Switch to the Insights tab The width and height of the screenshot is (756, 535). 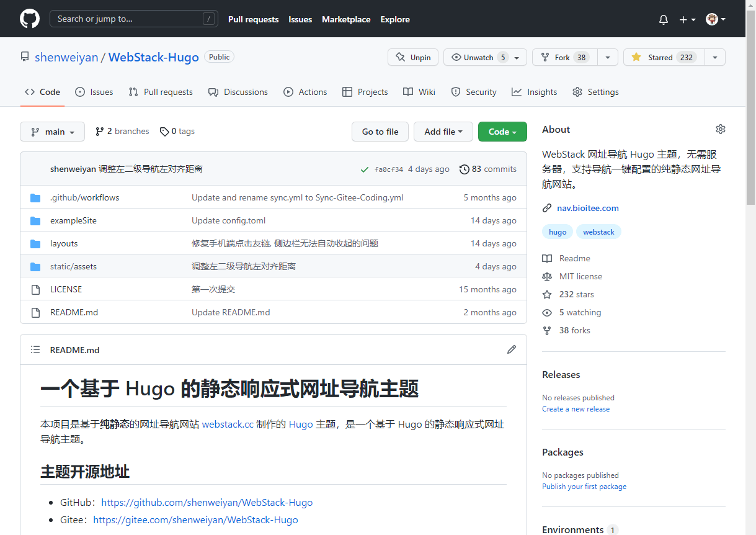pyautogui.click(x=535, y=92)
